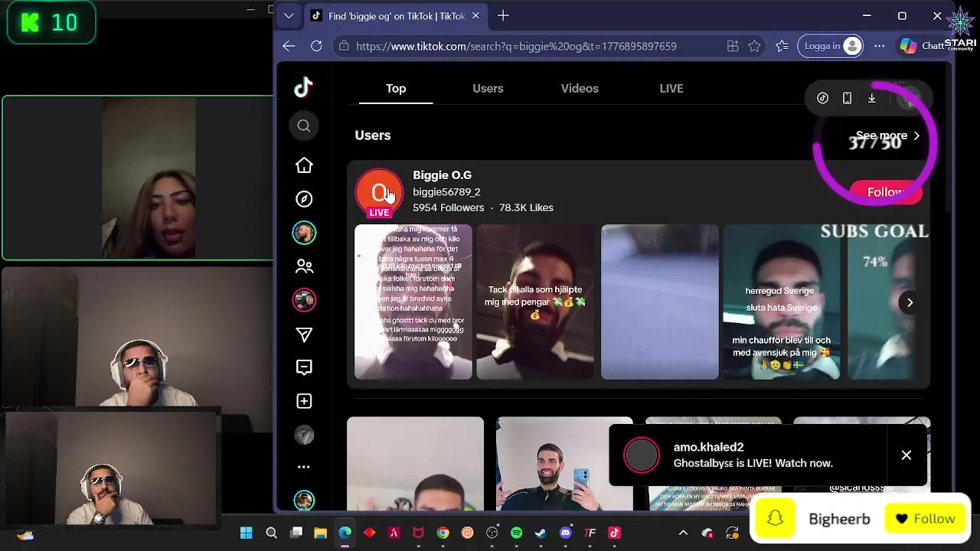Open the tab list dropdown arrow
The height and width of the screenshot is (551, 980).
289,15
